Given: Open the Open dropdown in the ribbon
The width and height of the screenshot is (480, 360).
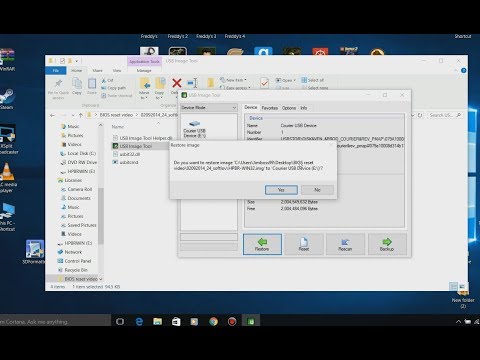Looking at the screenshot, I should [x=286, y=80].
